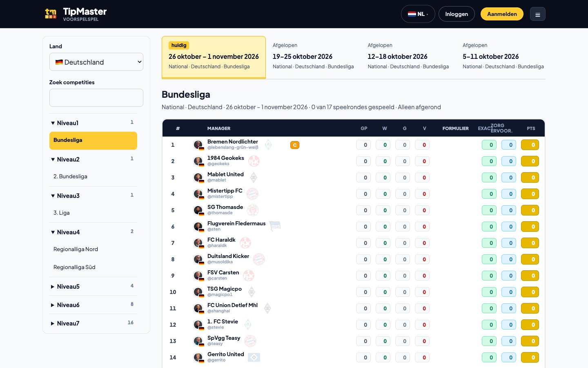
Task: Collapse the Niveau1 section
Action: coord(93,123)
